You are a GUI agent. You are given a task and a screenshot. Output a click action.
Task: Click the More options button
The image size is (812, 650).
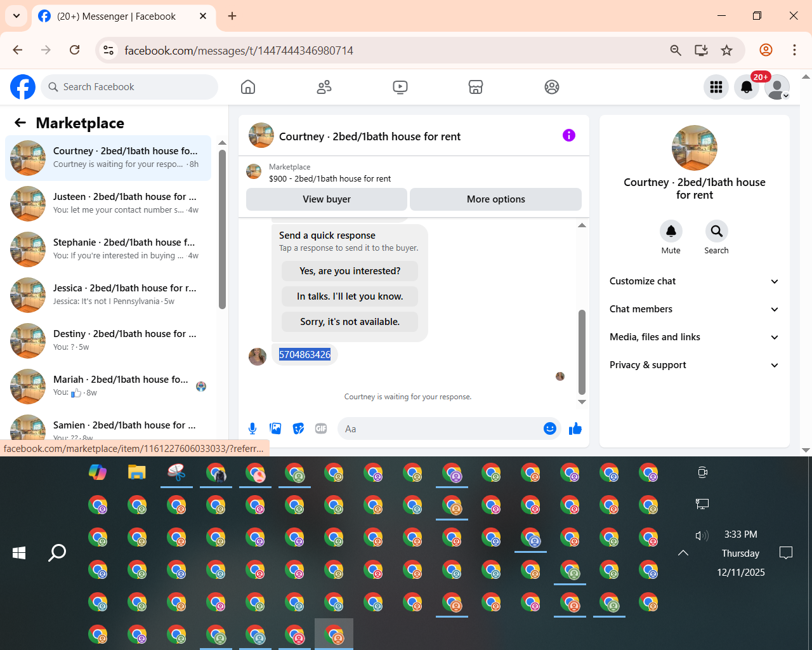[496, 199]
